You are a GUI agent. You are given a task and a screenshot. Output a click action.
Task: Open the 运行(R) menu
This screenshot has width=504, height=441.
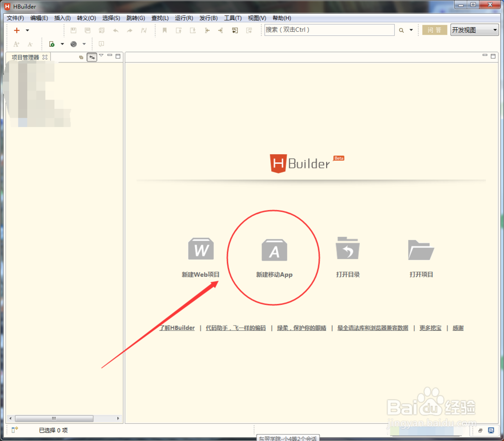pos(184,18)
